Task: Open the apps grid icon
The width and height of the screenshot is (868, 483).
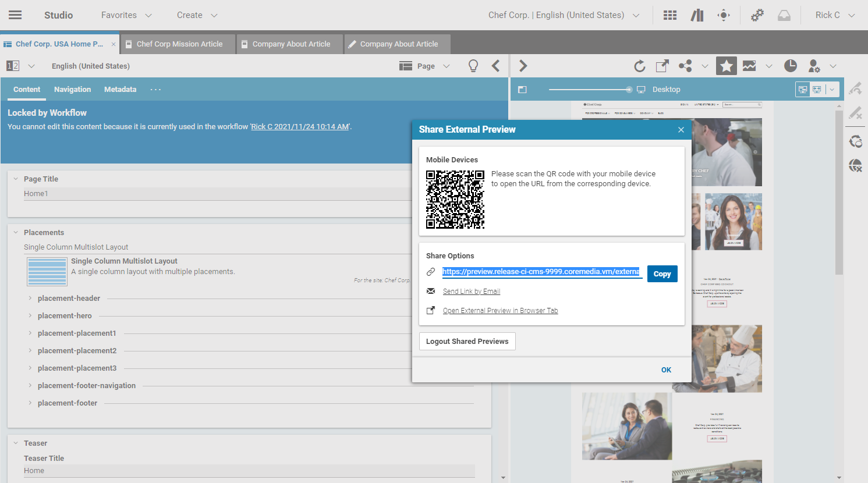Action: 670,15
